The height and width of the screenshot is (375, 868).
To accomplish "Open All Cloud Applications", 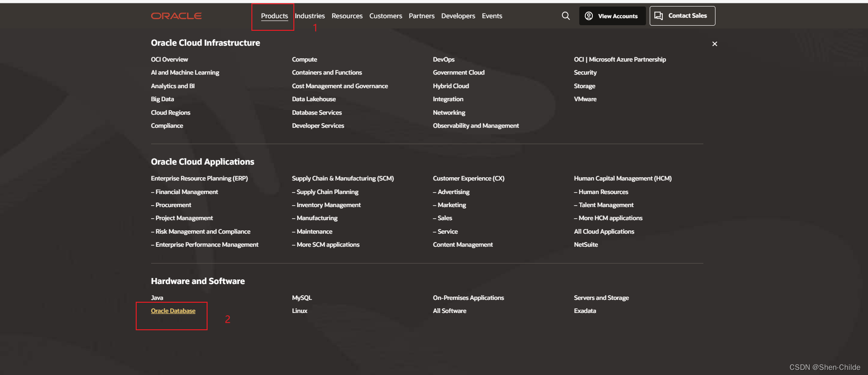I will (x=604, y=231).
